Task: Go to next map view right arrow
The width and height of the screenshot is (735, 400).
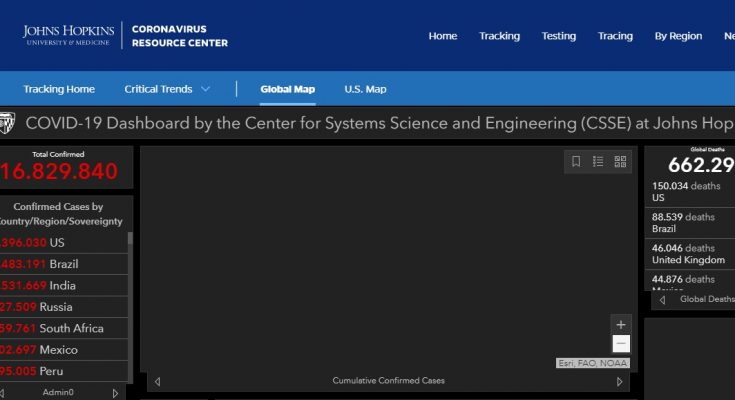Action: point(619,382)
